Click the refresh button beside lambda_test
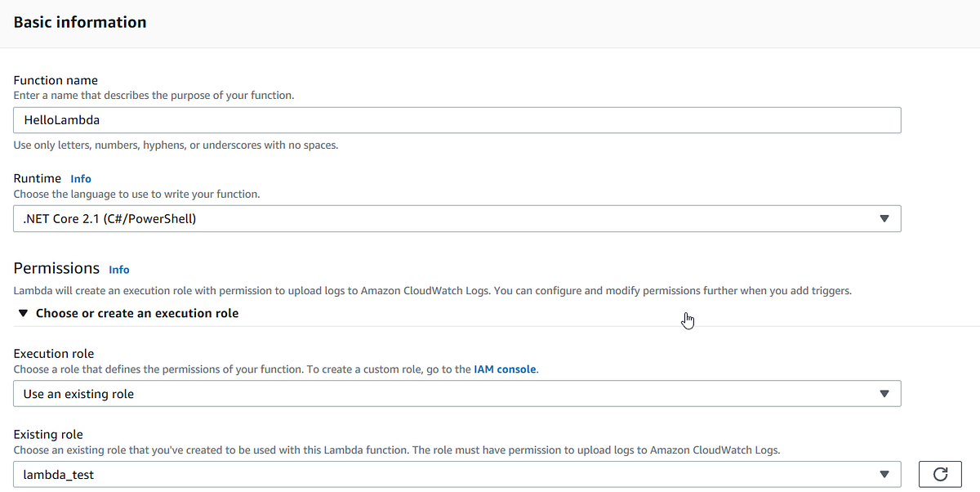 pyautogui.click(x=939, y=474)
